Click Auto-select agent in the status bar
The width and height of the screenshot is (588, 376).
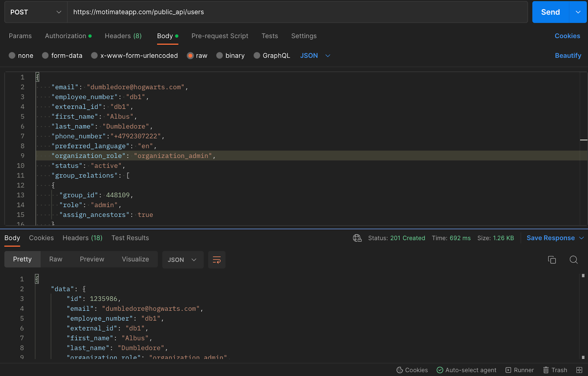click(x=466, y=370)
